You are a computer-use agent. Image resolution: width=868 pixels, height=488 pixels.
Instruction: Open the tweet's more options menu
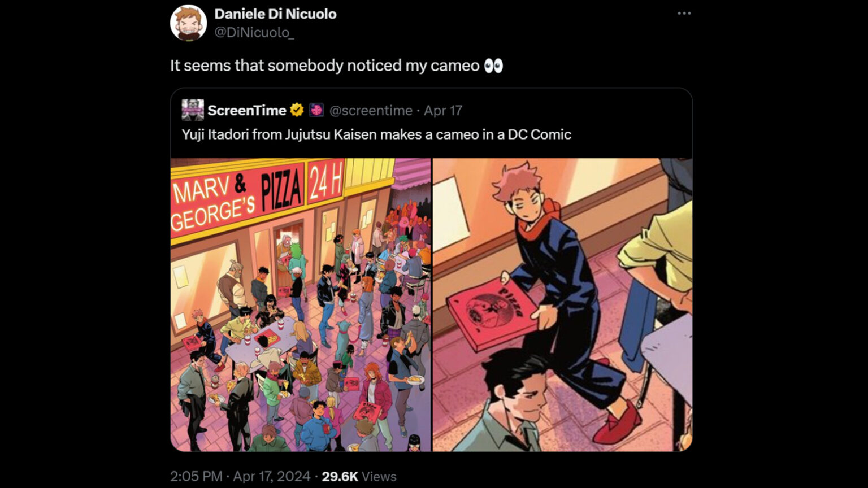click(x=684, y=13)
